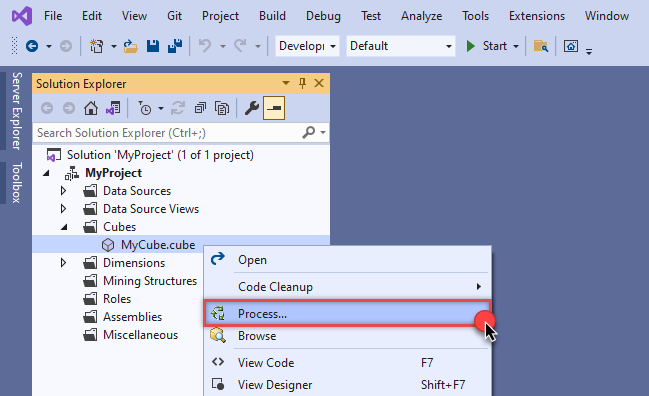
Task: Open the Start button dropdown arrow
Action: 516,46
